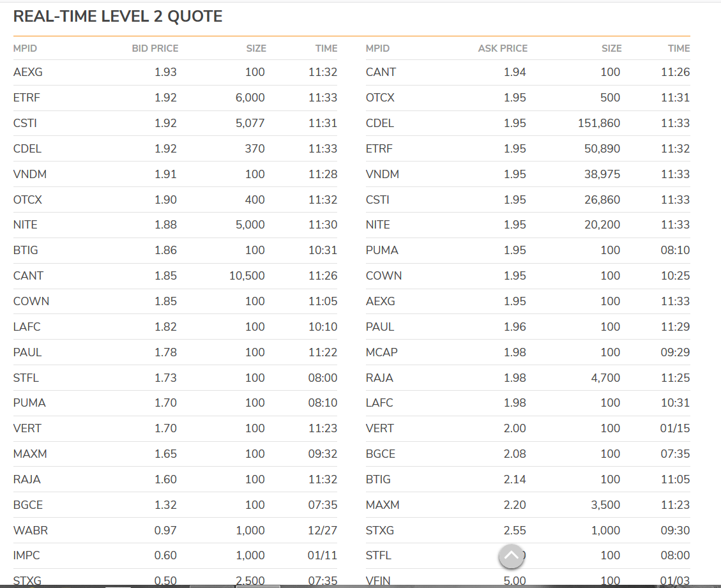
Task: Click ask size 20,200 for NITE
Action: click(x=602, y=225)
